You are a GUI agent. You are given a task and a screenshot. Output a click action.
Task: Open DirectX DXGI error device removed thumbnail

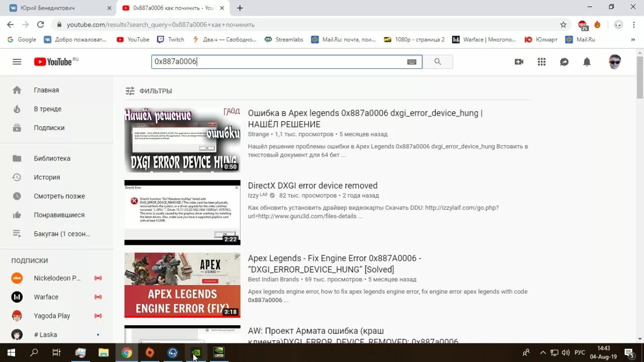(x=182, y=213)
